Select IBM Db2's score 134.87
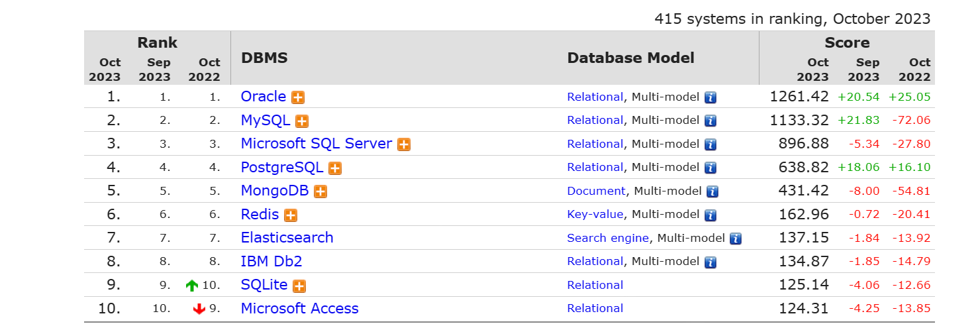The width and height of the screenshot is (980, 326). (x=805, y=262)
